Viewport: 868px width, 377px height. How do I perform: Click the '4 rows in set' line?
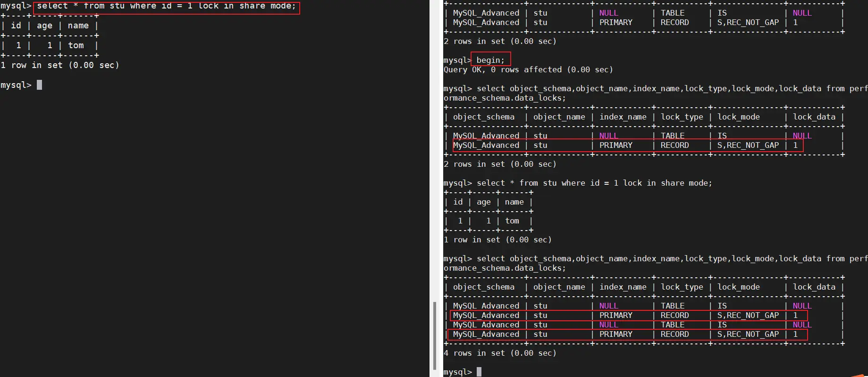pos(500,353)
